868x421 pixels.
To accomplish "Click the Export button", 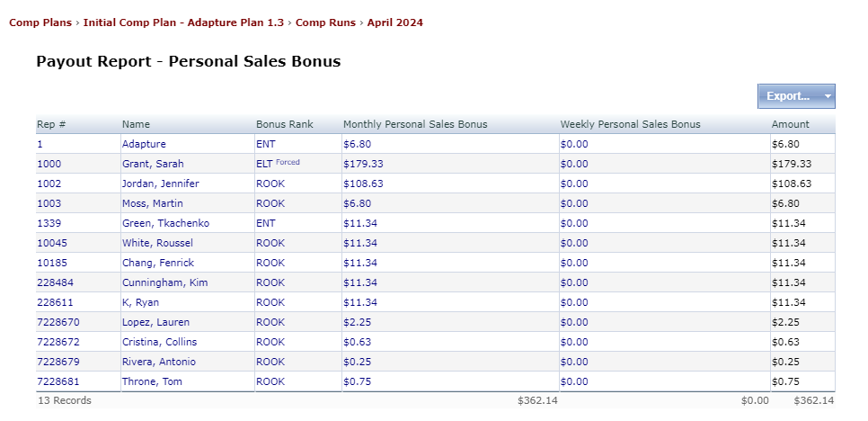I will (x=788, y=96).
